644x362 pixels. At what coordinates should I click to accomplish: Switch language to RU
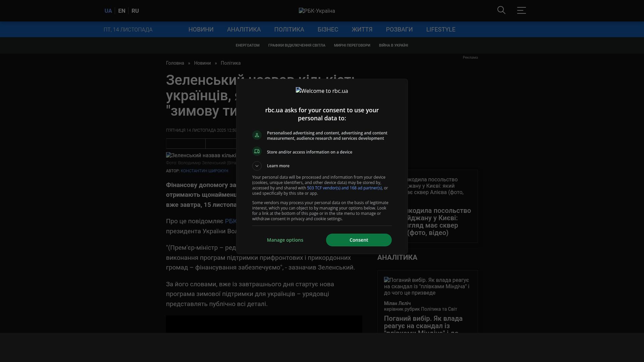(x=135, y=11)
